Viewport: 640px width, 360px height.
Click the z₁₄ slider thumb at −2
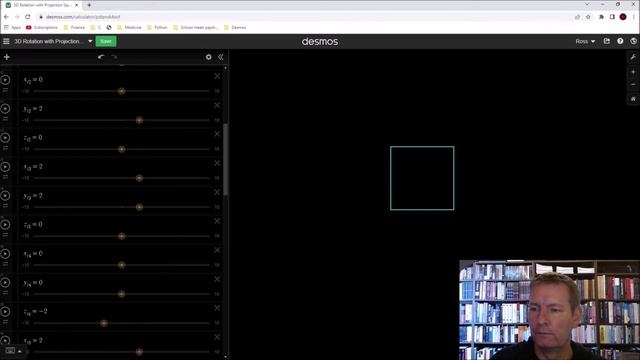coord(104,323)
